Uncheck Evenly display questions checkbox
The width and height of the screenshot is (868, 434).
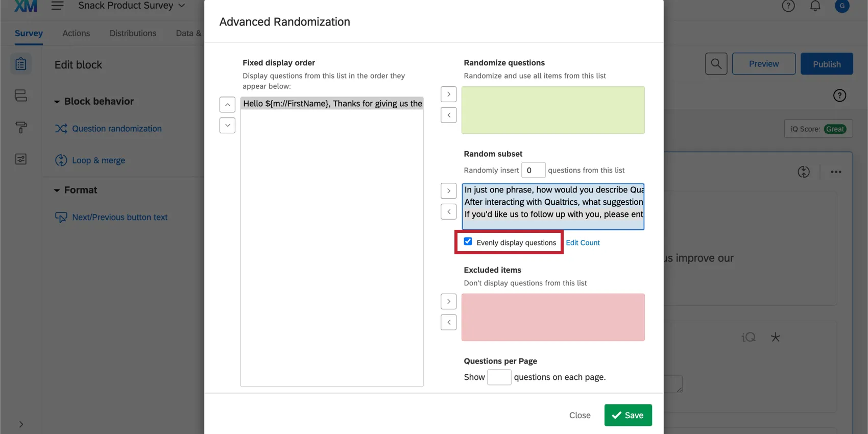[x=468, y=242]
